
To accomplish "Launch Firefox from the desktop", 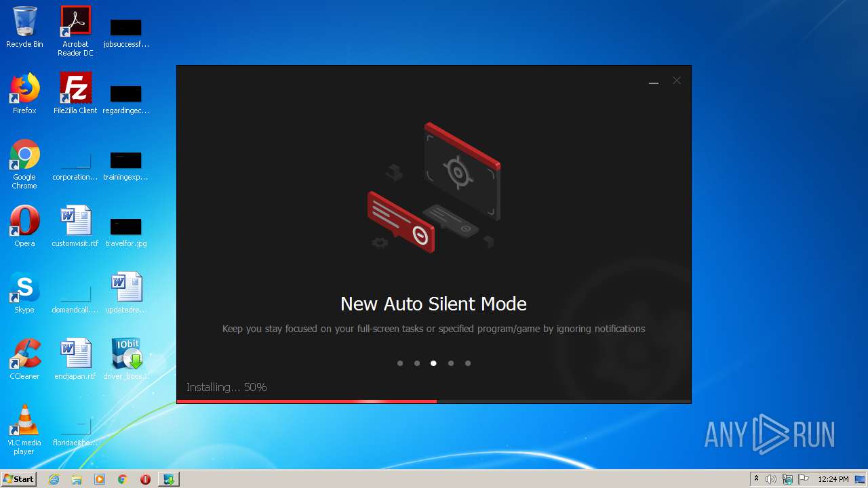I will pyautogui.click(x=24, y=94).
